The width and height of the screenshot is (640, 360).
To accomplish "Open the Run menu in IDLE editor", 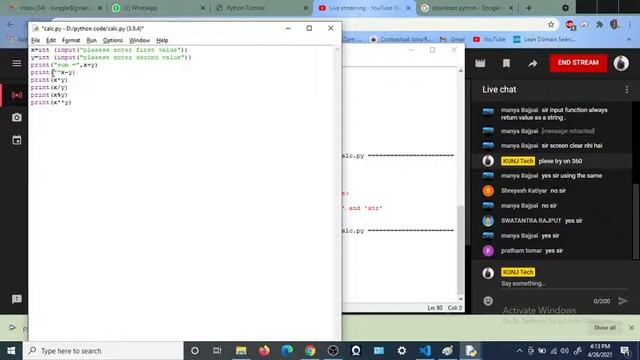I will [91, 40].
